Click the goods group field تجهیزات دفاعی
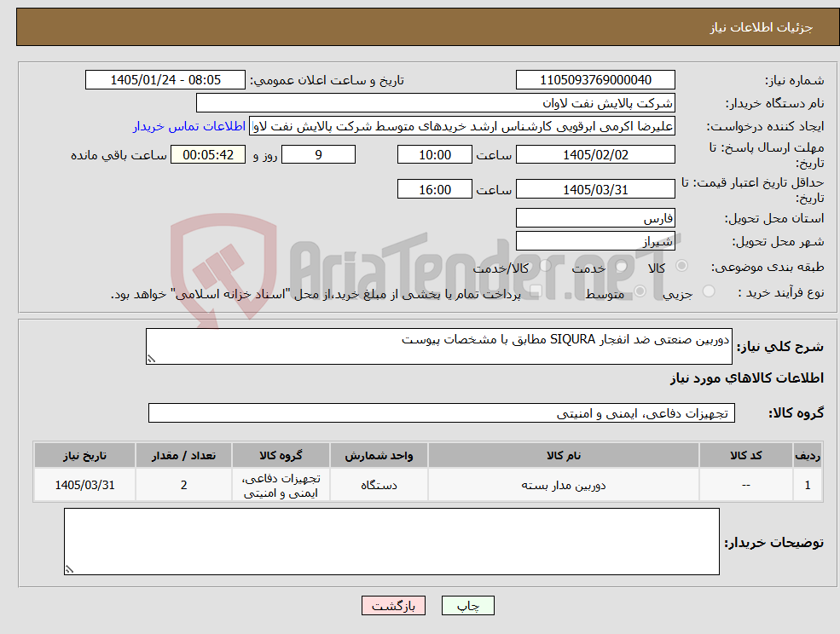 click(442, 412)
